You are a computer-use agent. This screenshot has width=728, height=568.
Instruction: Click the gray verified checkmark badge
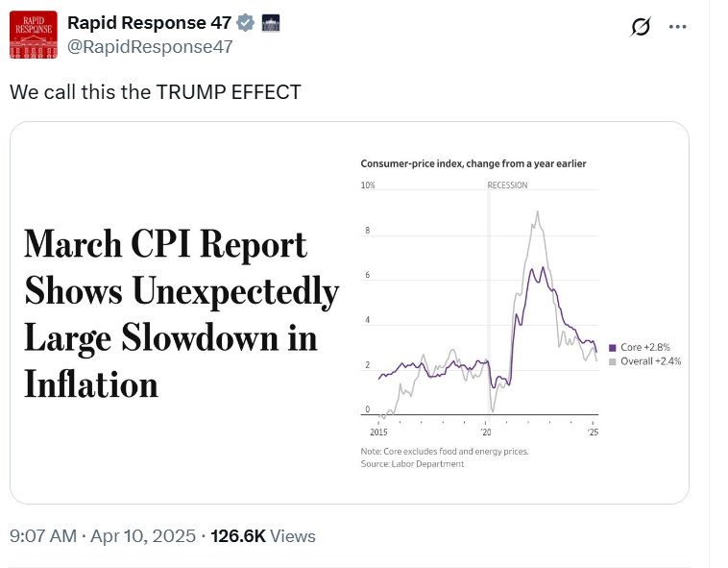point(246,23)
